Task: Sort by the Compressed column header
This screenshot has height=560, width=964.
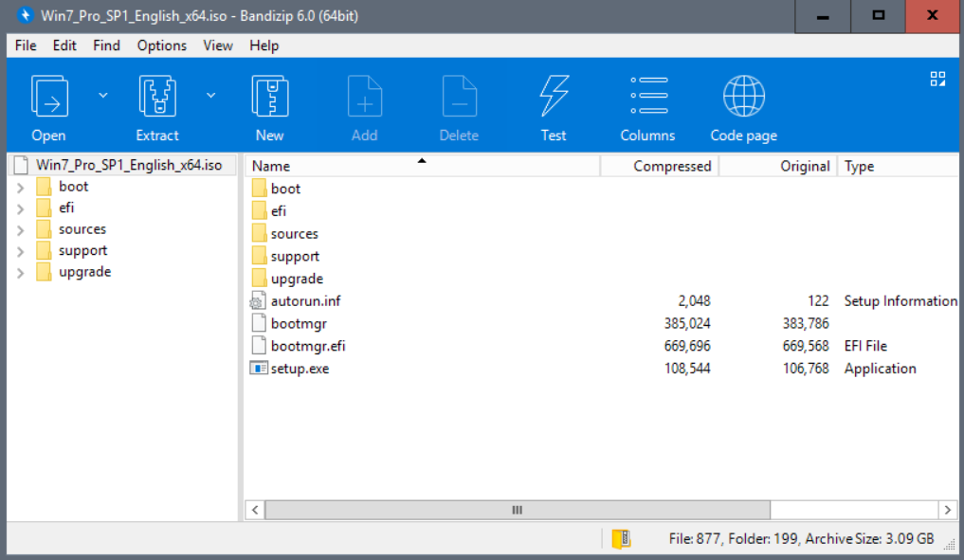Action: (659, 166)
